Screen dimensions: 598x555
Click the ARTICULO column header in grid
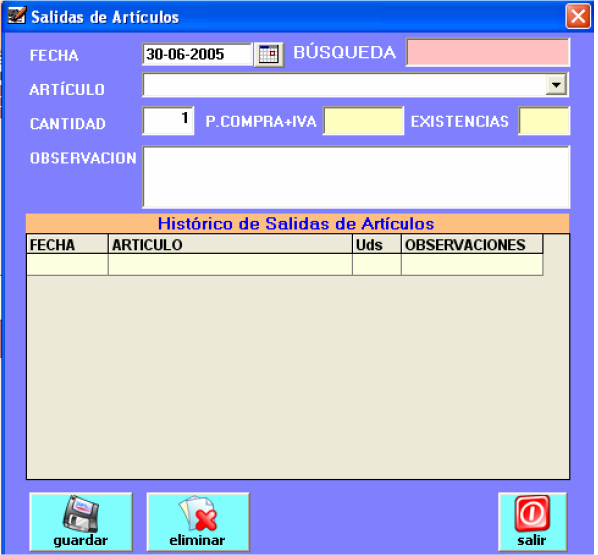coord(230,245)
